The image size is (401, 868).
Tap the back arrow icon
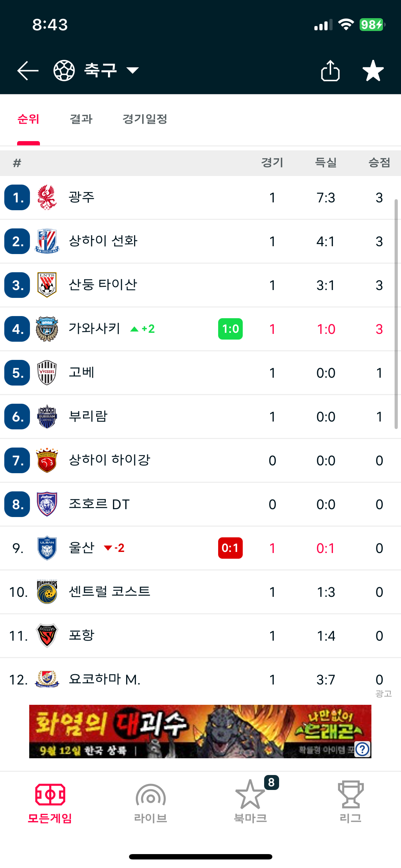point(28,71)
